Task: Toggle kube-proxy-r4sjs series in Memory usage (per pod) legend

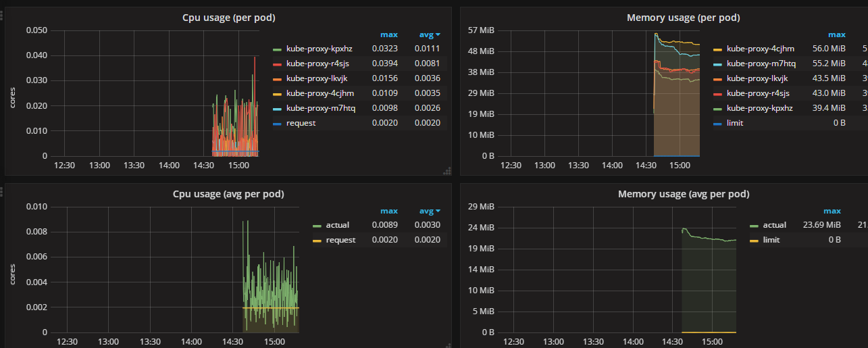Action: click(757, 93)
